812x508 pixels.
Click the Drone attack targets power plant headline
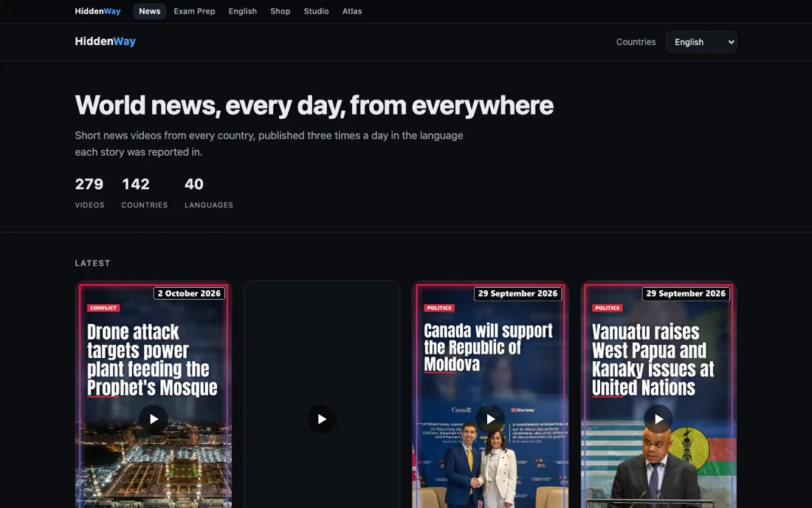coord(152,360)
